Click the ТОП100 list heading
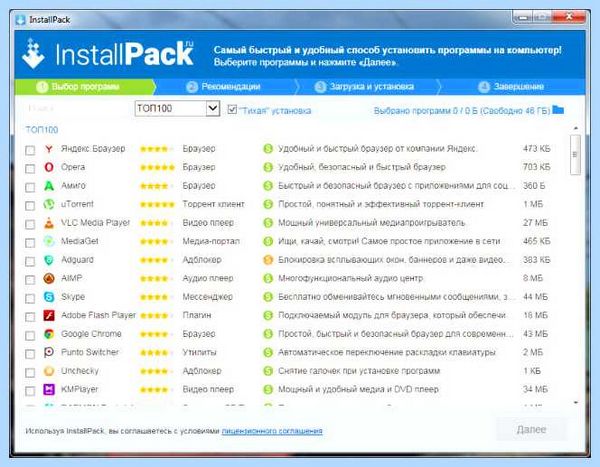The height and width of the screenshot is (467, 600). tap(42, 130)
